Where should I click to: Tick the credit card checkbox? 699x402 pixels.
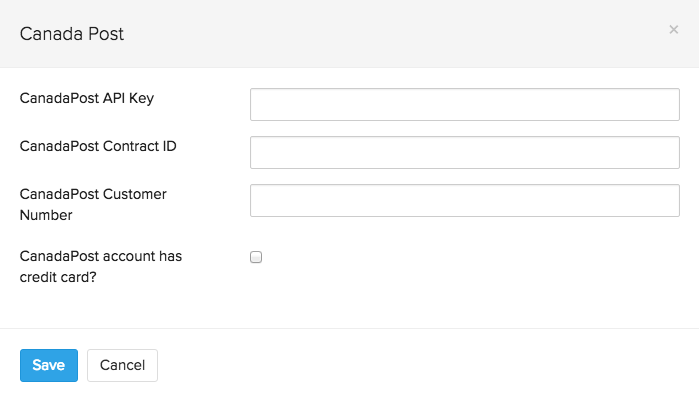coord(256,257)
